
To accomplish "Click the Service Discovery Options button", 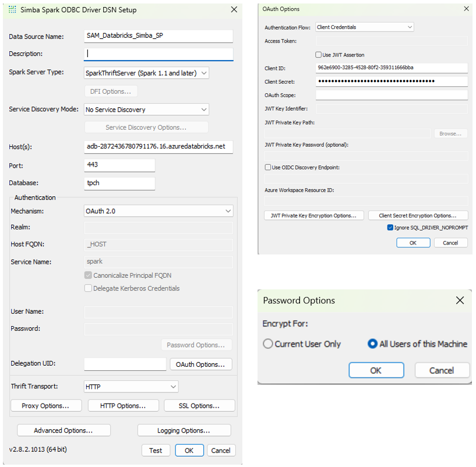I will (146, 128).
